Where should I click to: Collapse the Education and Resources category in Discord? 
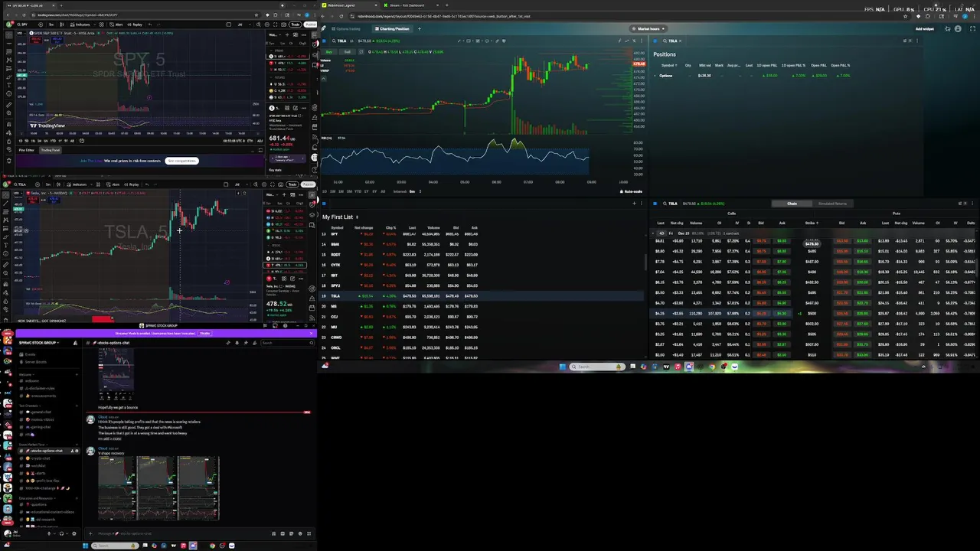click(36, 498)
